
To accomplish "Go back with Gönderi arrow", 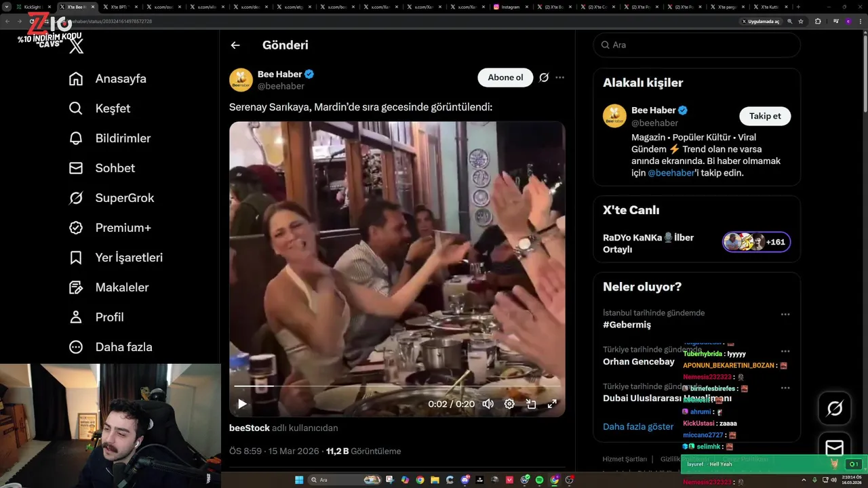I will pos(235,45).
